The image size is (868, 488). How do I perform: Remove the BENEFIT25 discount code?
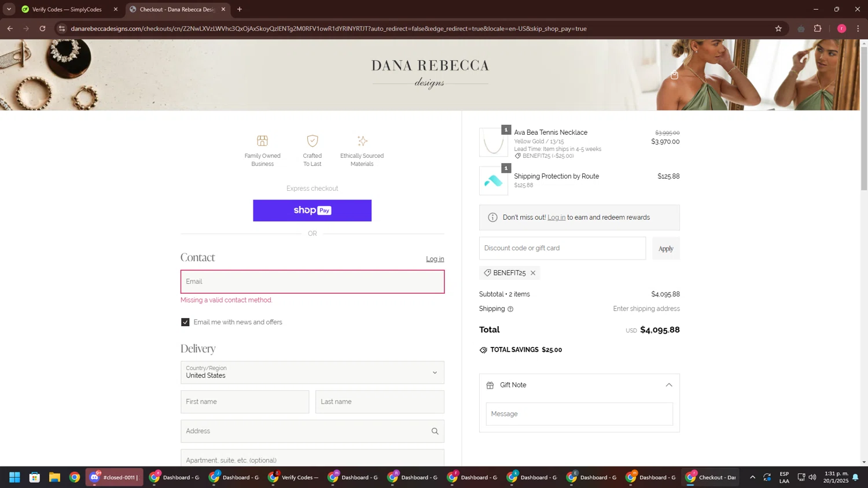[533, 273]
